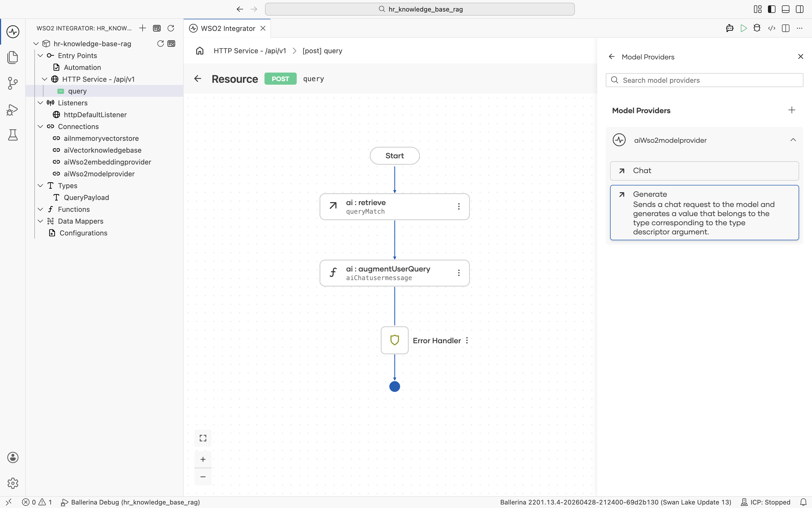The width and height of the screenshot is (812, 508).
Task: Open the notifications bell in status bar
Action: coord(803,502)
